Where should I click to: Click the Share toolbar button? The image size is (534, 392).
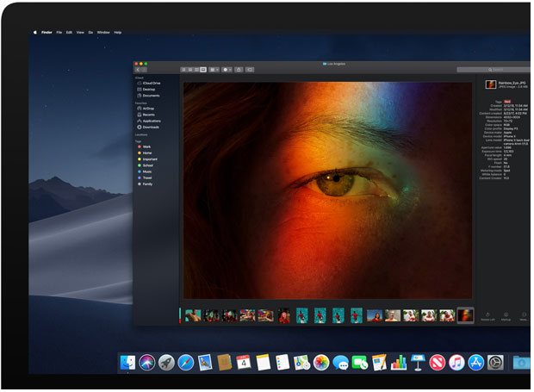[x=239, y=70]
